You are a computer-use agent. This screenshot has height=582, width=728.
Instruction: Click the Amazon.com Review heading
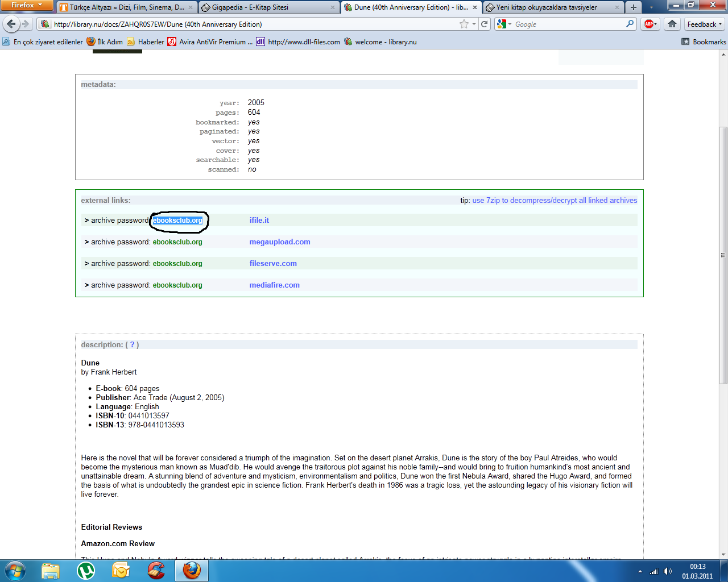pyautogui.click(x=118, y=543)
